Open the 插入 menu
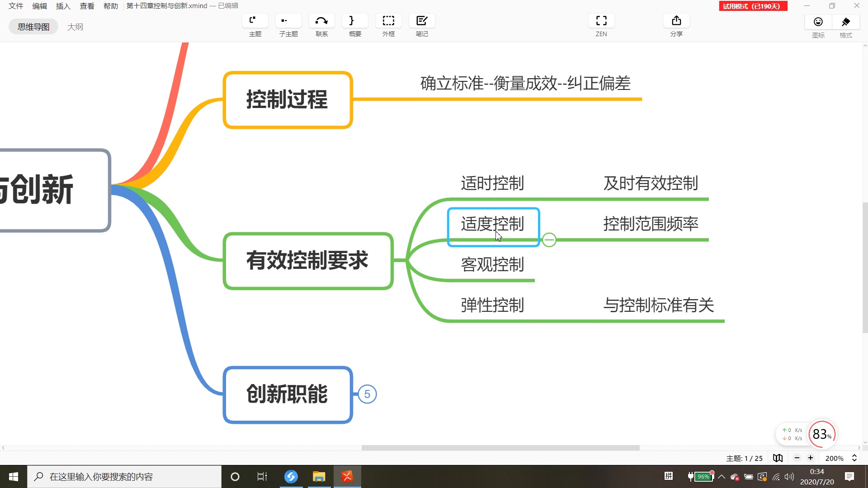 [63, 6]
